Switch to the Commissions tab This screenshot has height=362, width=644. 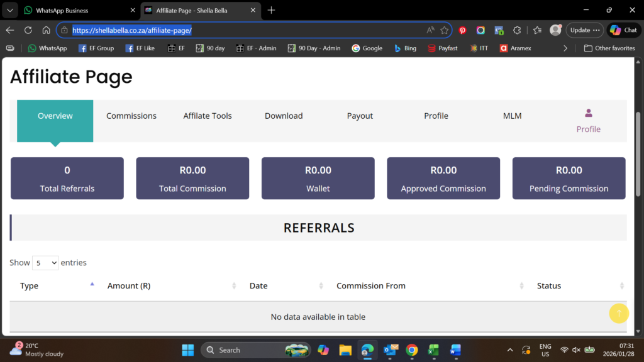pyautogui.click(x=131, y=116)
